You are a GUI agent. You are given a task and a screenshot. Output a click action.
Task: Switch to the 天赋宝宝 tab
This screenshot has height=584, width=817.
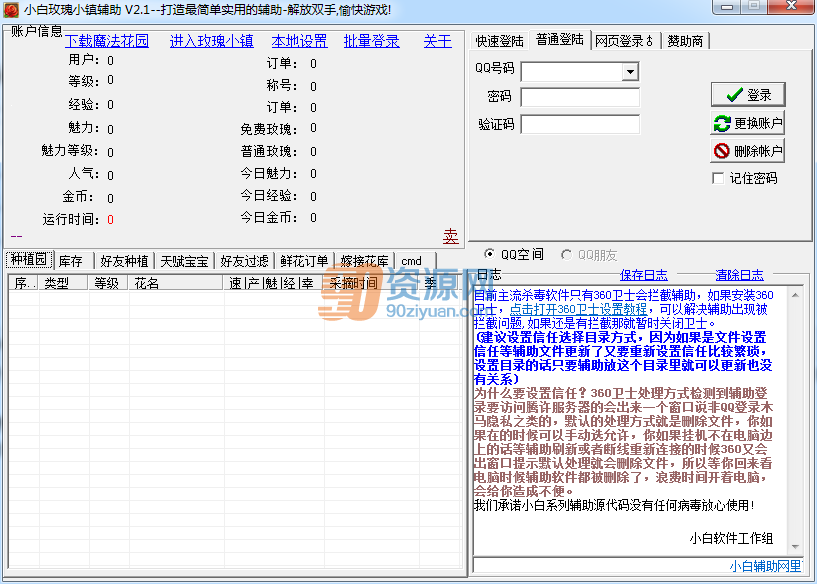pos(184,261)
